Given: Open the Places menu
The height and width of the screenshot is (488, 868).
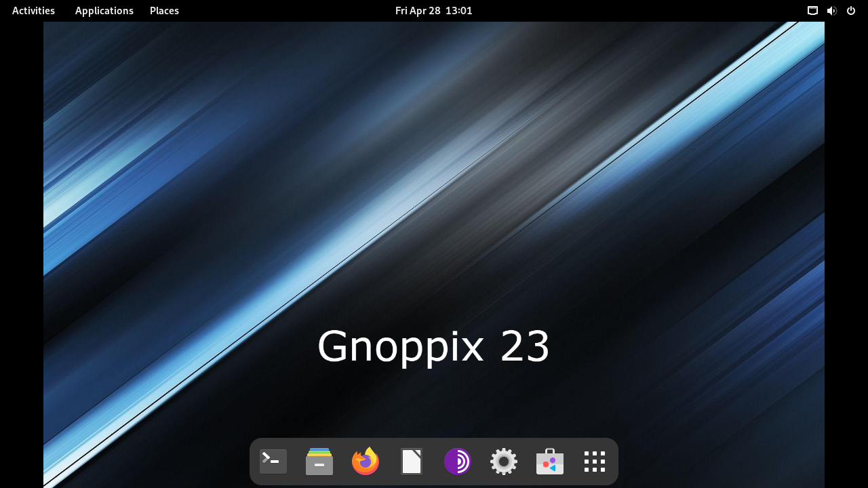Looking at the screenshot, I should click(164, 11).
